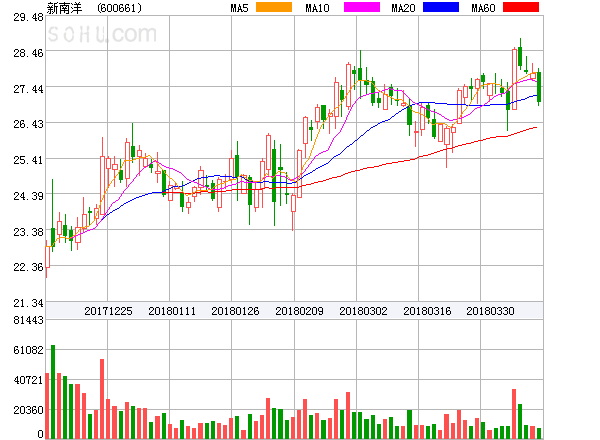600x440 pixels.
Task: Click the 24.39 price axis label
Action: click(x=28, y=196)
